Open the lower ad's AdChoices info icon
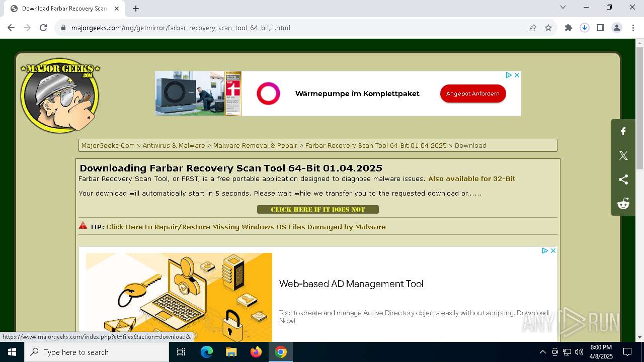Image resolution: width=644 pixels, height=362 pixels. click(x=545, y=250)
